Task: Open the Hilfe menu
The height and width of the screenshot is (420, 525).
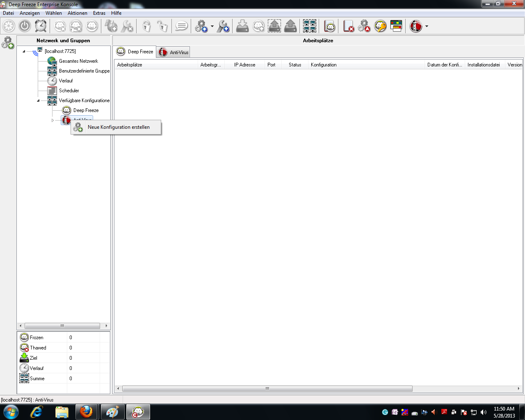Action: click(116, 13)
